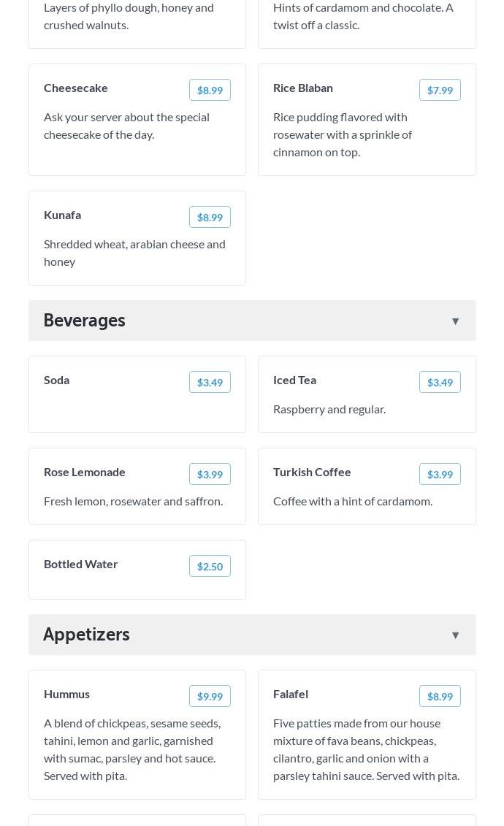Viewport: 504px width, 826px height.
Task: Click the Rice Blaban $7.99 price
Action: pos(440,90)
